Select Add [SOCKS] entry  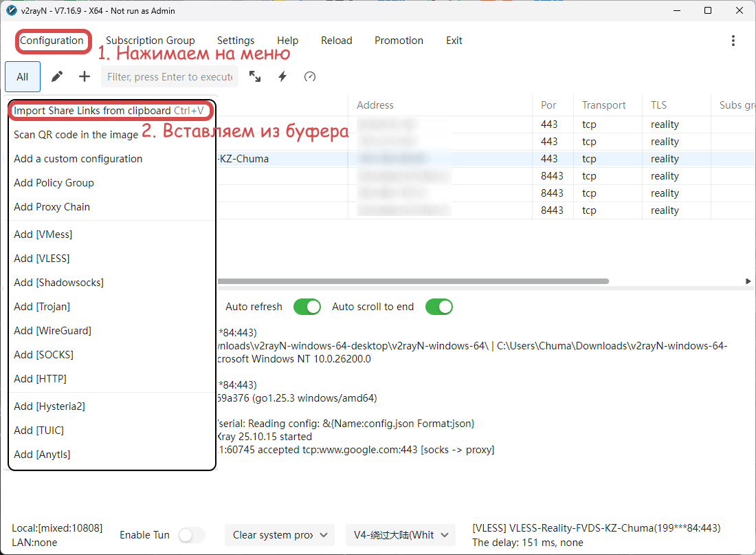tap(111, 355)
